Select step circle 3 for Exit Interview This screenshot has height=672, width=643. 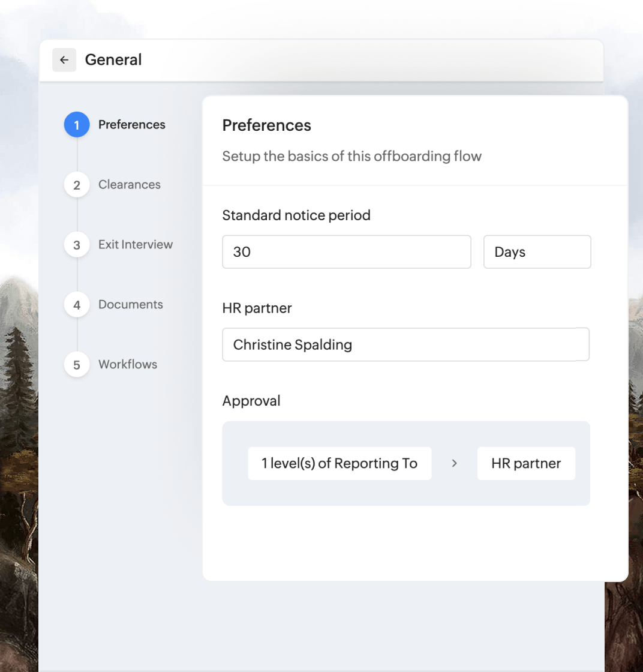[76, 244]
